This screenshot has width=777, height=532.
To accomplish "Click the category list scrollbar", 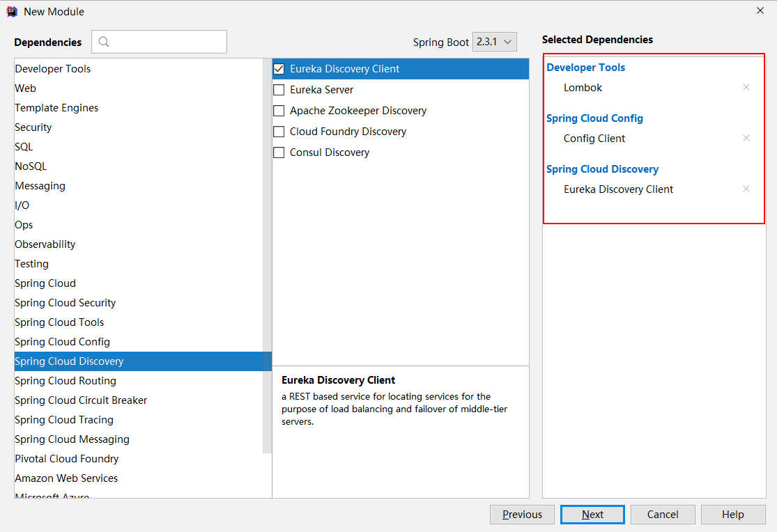I will (267, 256).
